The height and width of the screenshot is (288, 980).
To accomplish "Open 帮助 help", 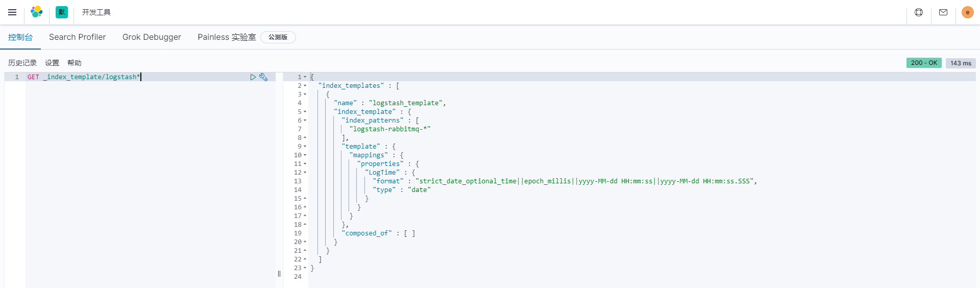I will pos(75,63).
